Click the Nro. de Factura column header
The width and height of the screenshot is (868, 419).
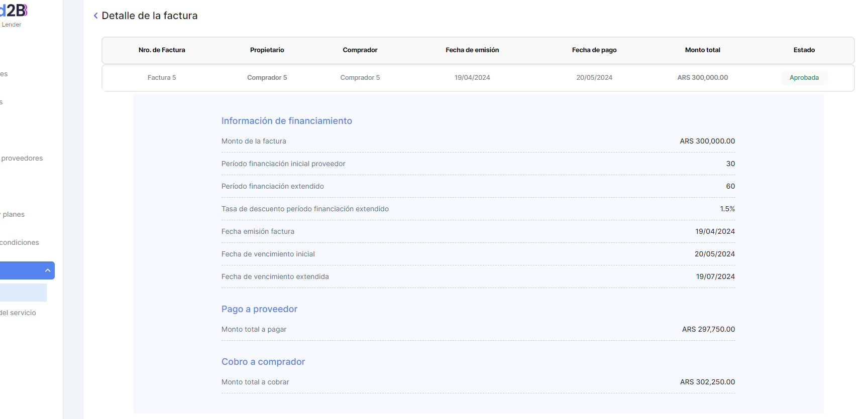tap(162, 50)
